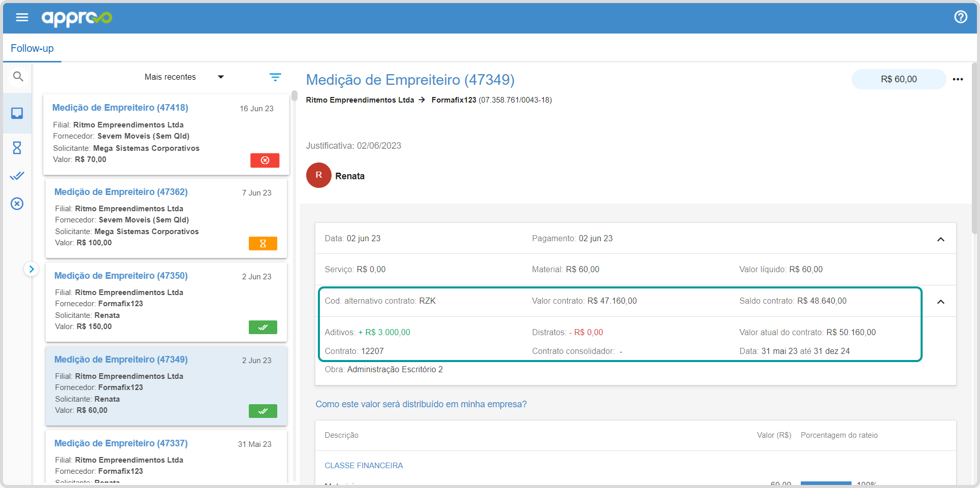
Task: Click the question about value distribution heading
Action: [421, 404]
